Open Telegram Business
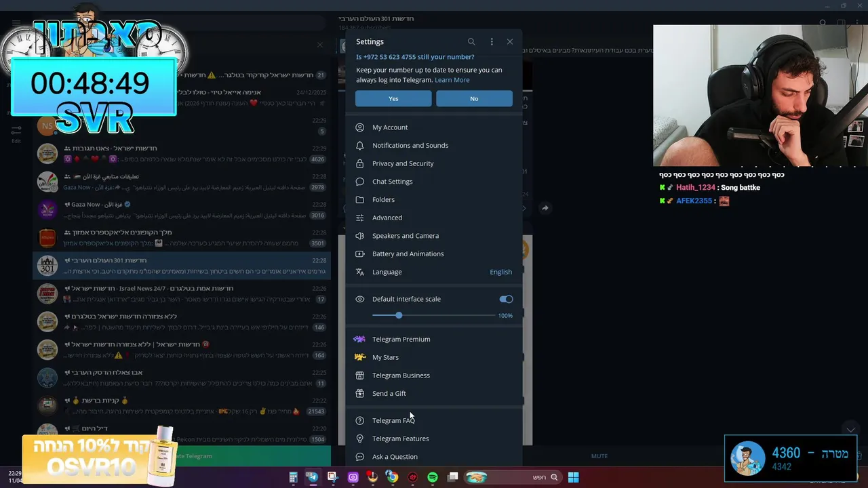The width and height of the screenshot is (868, 488). click(x=434, y=375)
